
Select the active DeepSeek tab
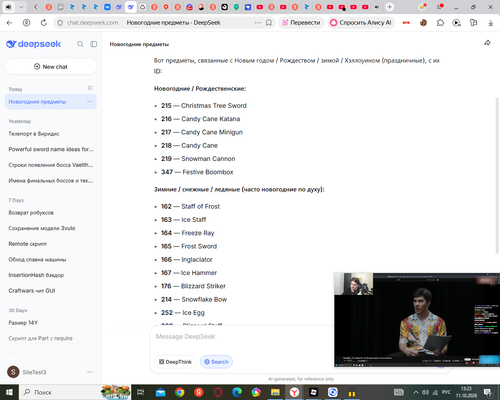[131, 7]
